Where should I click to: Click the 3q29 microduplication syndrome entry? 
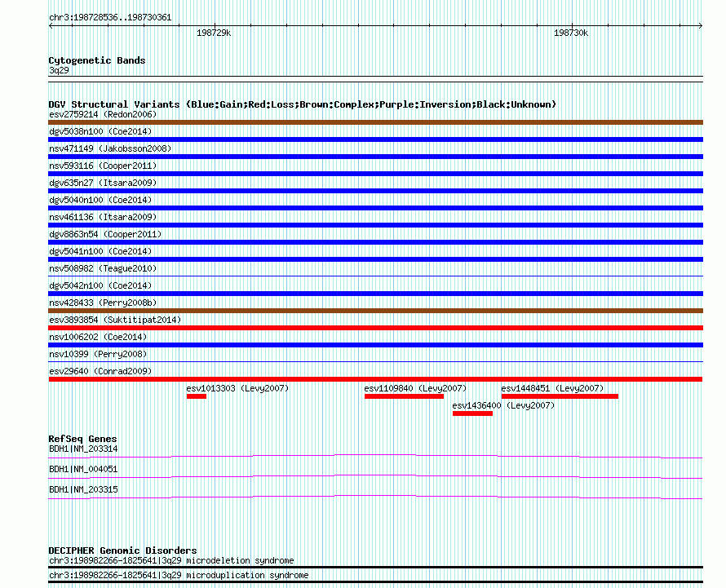coord(179,576)
